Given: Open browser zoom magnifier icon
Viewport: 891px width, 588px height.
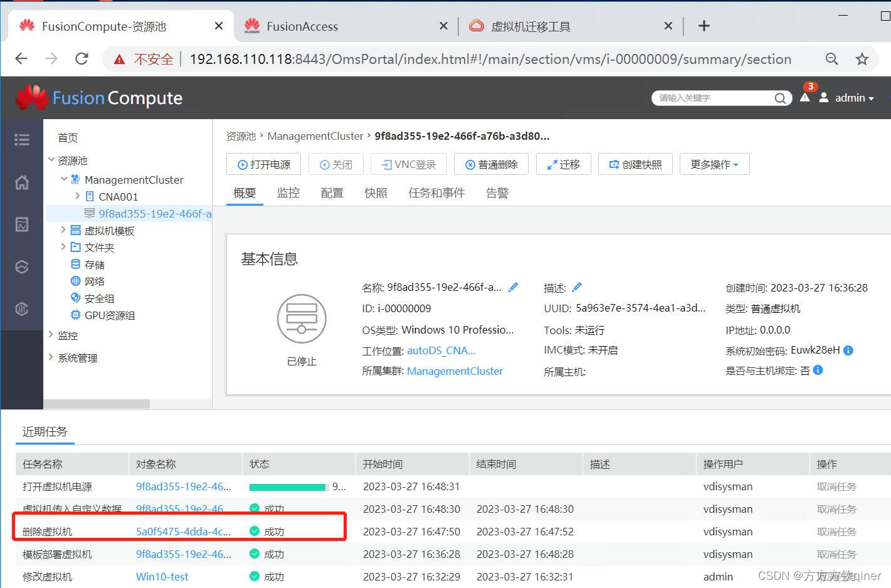Looking at the screenshot, I should click(x=832, y=59).
